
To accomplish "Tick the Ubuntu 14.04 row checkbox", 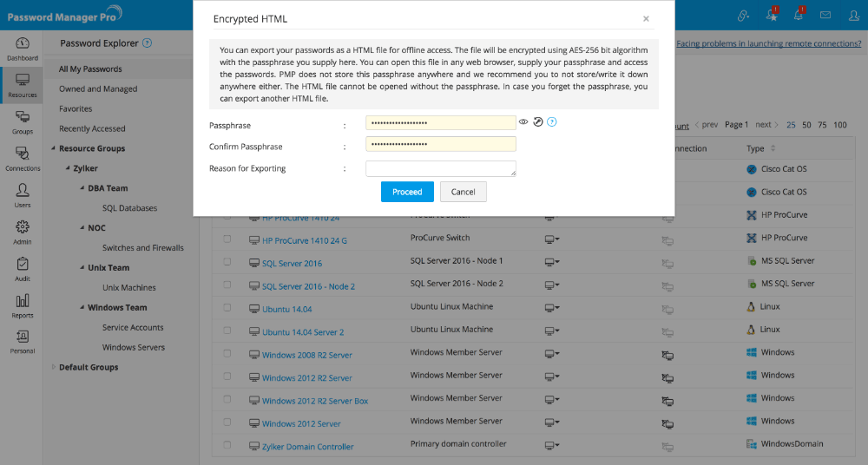I will [227, 309].
